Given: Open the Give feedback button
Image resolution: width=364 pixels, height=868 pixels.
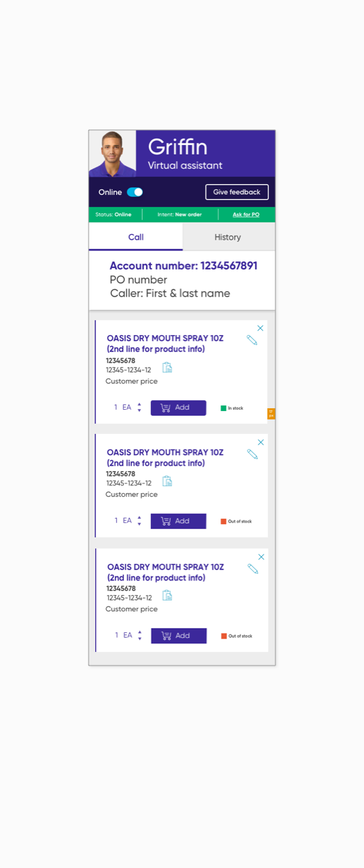Looking at the screenshot, I should (237, 192).
